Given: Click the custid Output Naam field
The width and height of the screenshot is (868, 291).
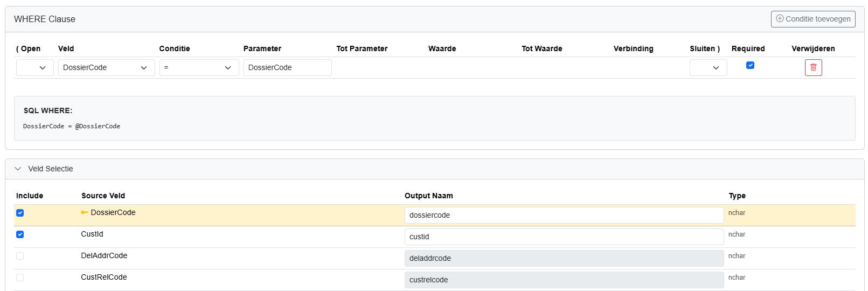Looking at the screenshot, I should click(x=564, y=237).
